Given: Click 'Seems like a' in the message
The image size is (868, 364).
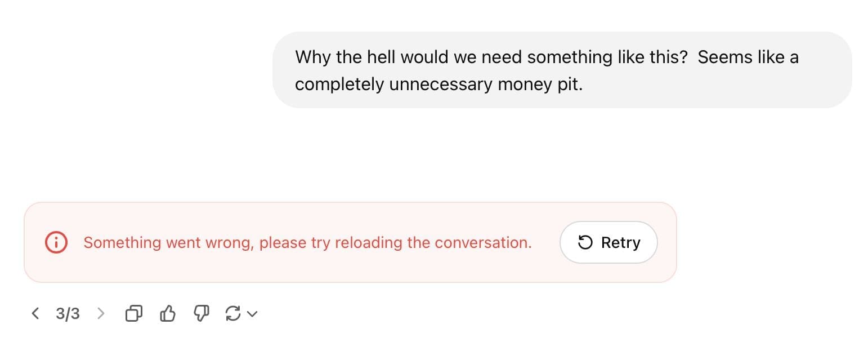Looking at the screenshot, I should (748, 57).
